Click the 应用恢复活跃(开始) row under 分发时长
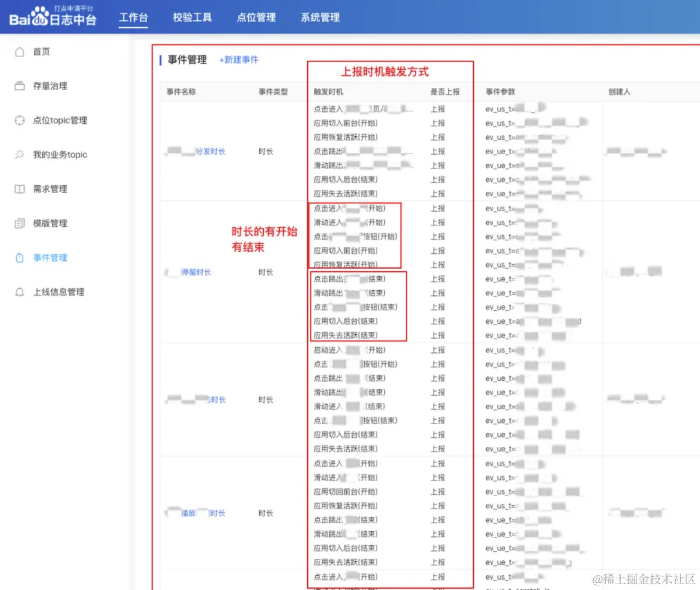The image size is (700, 590). tap(345, 137)
